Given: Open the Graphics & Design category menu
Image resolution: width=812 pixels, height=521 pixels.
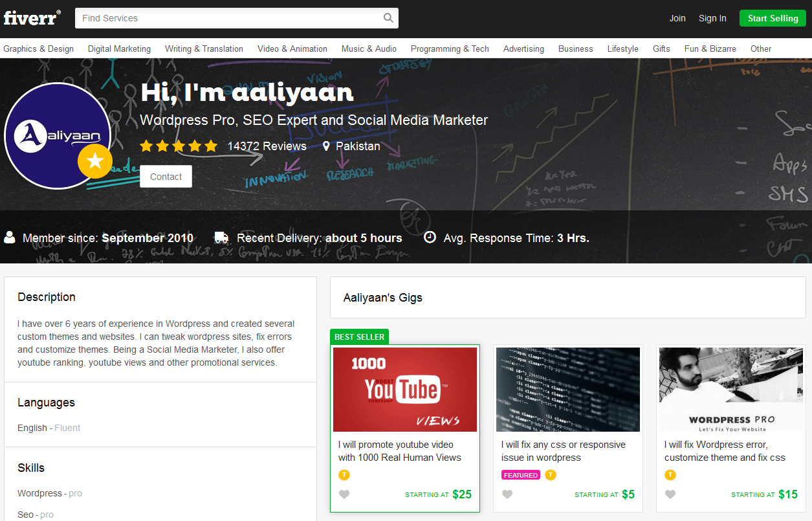Looking at the screenshot, I should tap(39, 49).
